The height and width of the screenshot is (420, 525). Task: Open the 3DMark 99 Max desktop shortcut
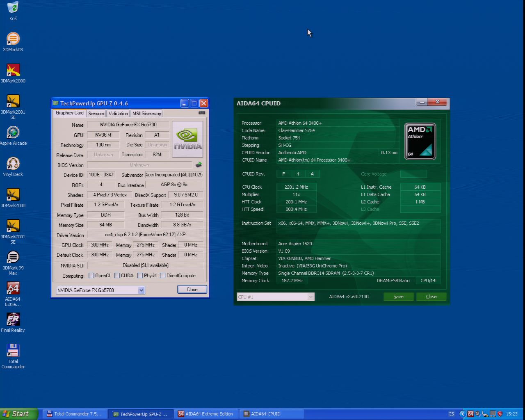click(13, 263)
